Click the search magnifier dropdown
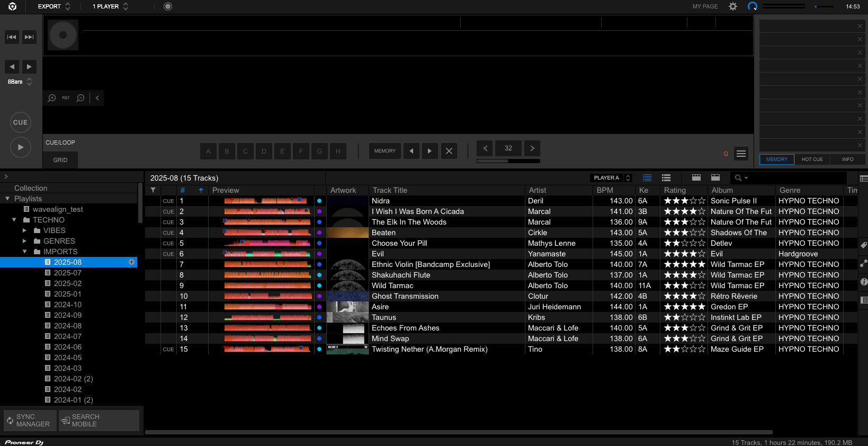Viewport: 868px width, 446px height. [741, 178]
